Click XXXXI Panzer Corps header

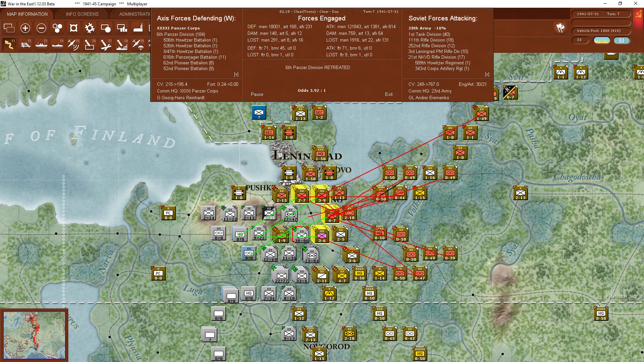(178, 28)
